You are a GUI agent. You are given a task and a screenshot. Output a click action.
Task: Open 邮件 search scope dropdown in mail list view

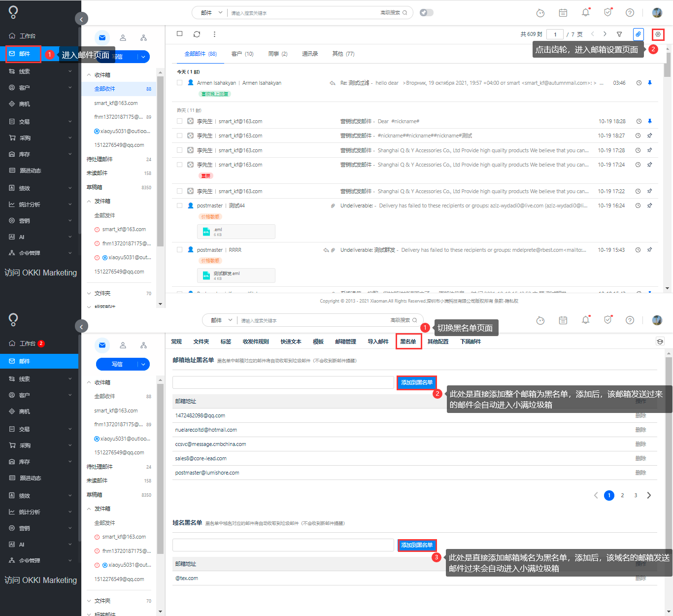click(212, 13)
